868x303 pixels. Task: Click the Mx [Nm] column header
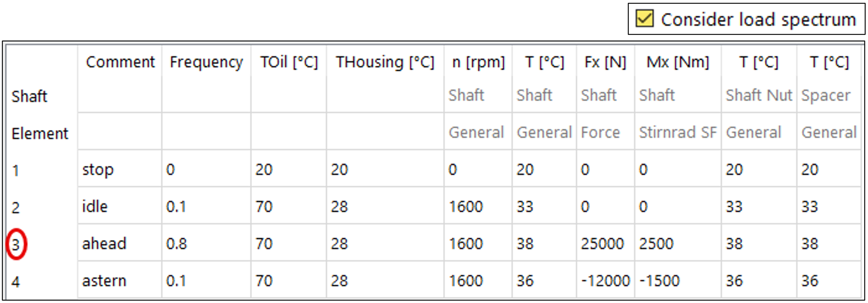coord(677,62)
